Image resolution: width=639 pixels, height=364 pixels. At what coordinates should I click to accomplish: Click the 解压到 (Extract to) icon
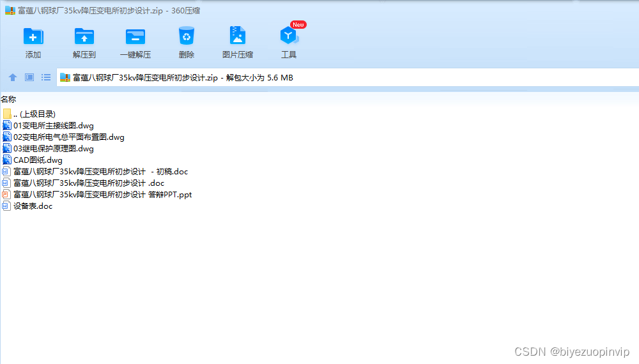(x=84, y=36)
